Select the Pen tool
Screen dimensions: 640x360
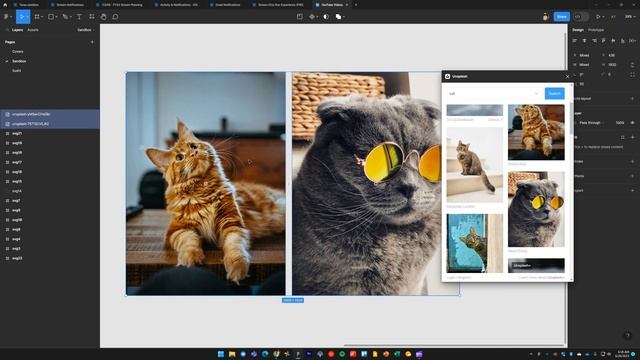(x=64, y=17)
